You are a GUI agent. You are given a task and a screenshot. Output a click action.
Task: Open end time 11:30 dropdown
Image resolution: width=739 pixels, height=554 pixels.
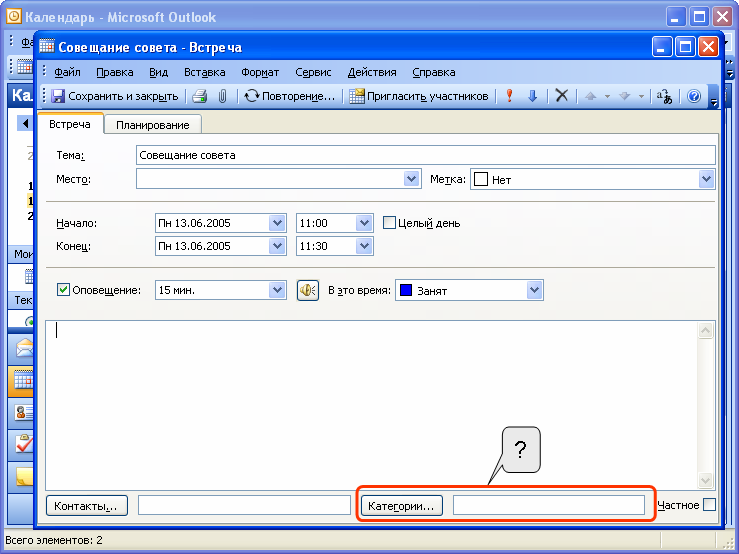point(364,246)
